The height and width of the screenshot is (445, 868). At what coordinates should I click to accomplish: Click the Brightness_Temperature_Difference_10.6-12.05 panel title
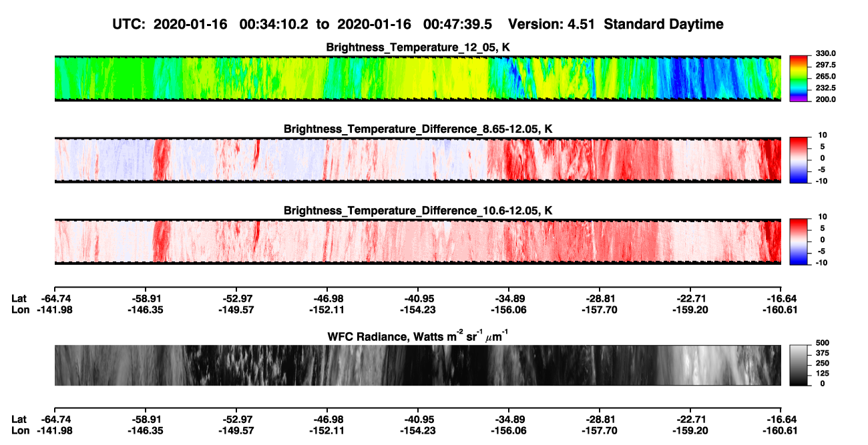pyautogui.click(x=417, y=210)
